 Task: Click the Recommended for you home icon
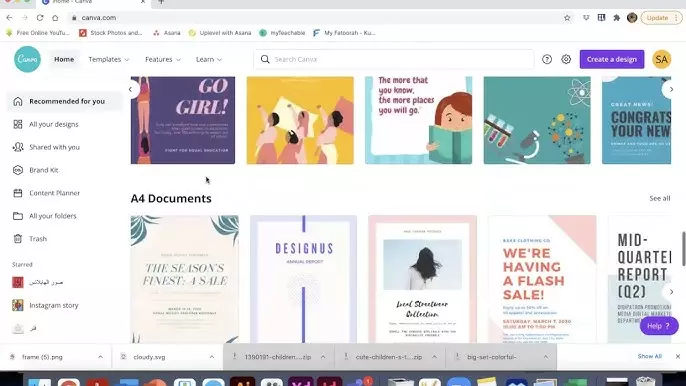point(18,101)
